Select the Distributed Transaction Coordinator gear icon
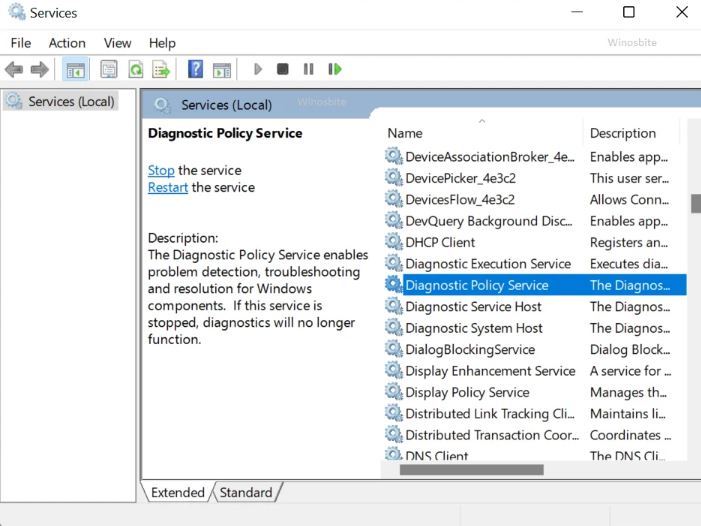Image resolution: width=701 pixels, height=526 pixels. [393, 435]
